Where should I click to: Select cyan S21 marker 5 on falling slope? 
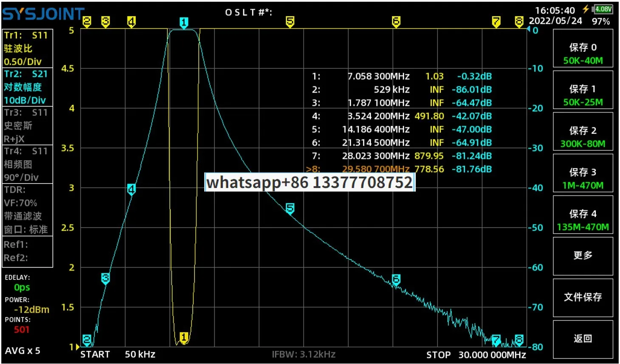point(290,209)
